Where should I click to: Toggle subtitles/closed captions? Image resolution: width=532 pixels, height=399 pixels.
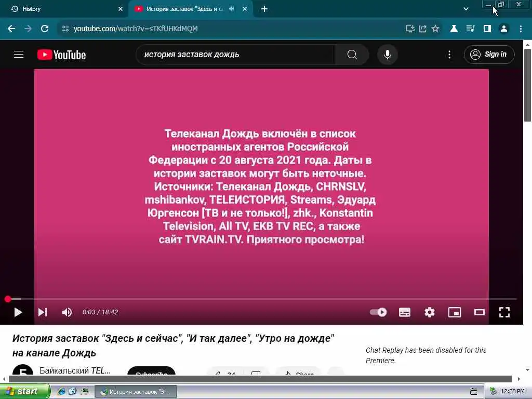tap(404, 312)
